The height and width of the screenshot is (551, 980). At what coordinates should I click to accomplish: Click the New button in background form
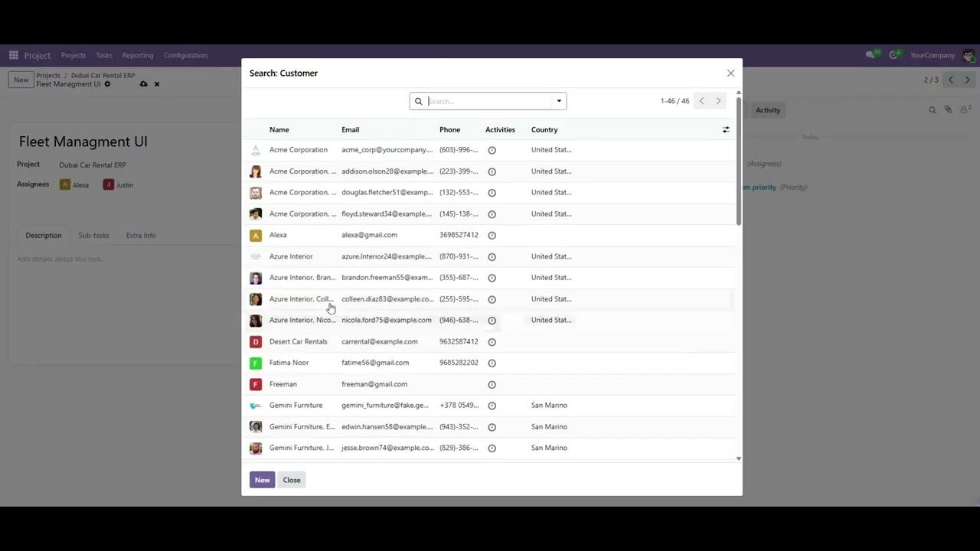pos(21,80)
